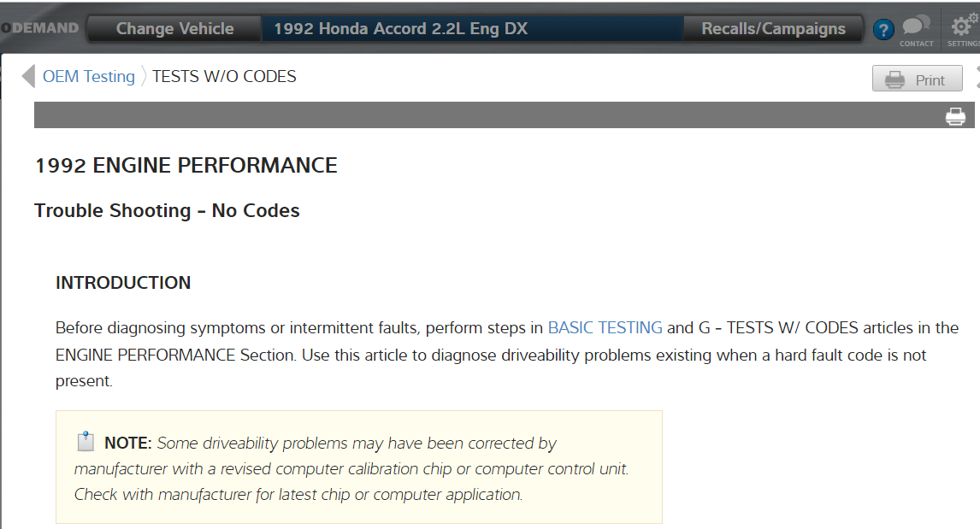Image resolution: width=980 pixels, height=529 pixels.
Task: Click the gray article toolbar strip
Action: (x=479, y=115)
